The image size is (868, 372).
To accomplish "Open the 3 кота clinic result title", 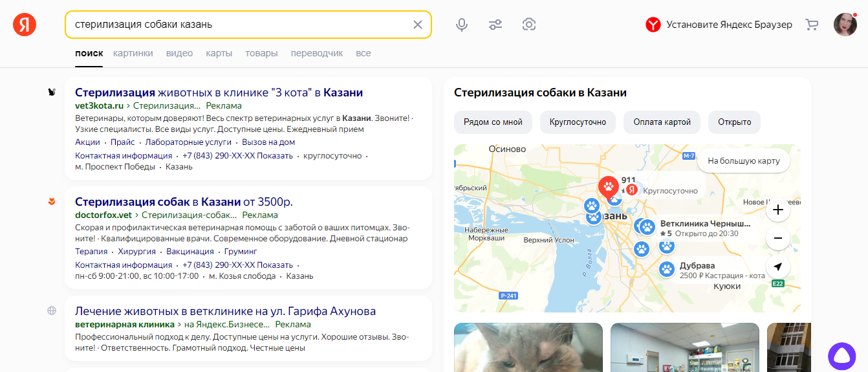I will click(x=219, y=93).
